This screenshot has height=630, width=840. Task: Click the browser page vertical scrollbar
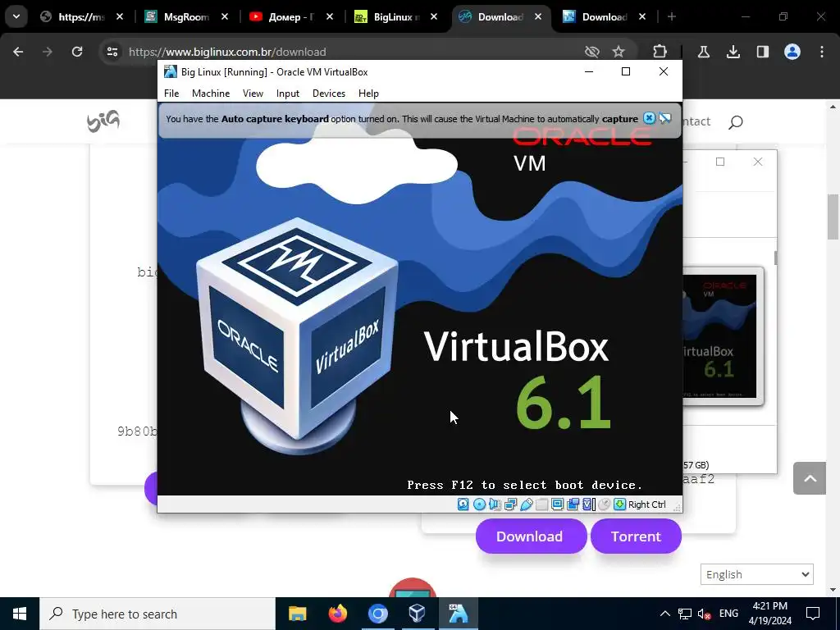[x=833, y=217]
